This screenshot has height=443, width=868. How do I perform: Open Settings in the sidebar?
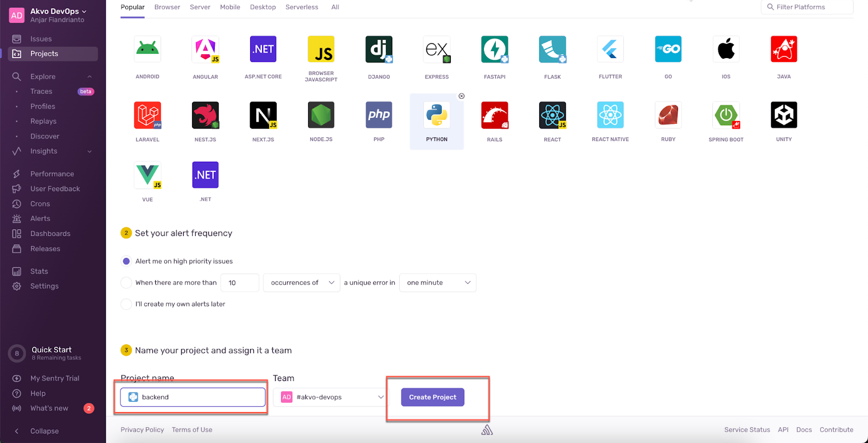coord(53,286)
